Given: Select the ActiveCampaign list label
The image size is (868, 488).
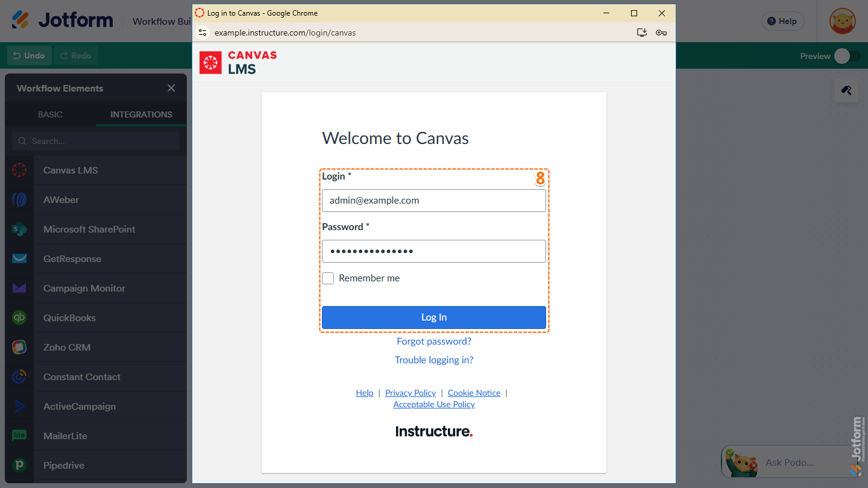Looking at the screenshot, I should pyautogui.click(x=80, y=407).
